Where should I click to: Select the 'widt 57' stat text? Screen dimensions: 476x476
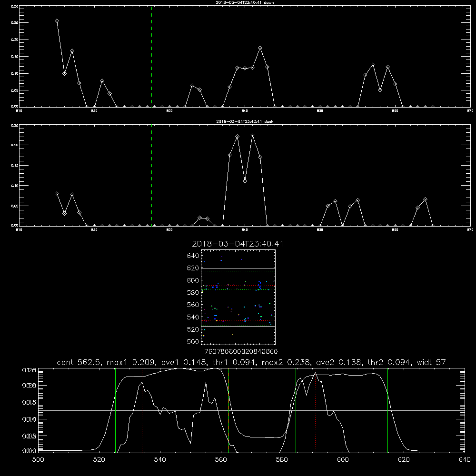click(431, 362)
